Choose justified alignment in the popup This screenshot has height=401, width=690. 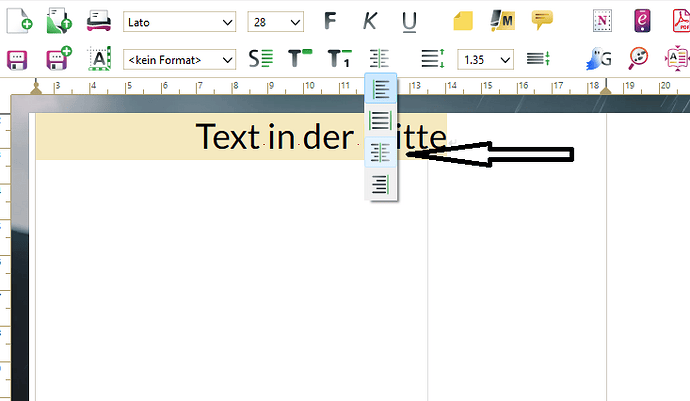tap(381, 120)
